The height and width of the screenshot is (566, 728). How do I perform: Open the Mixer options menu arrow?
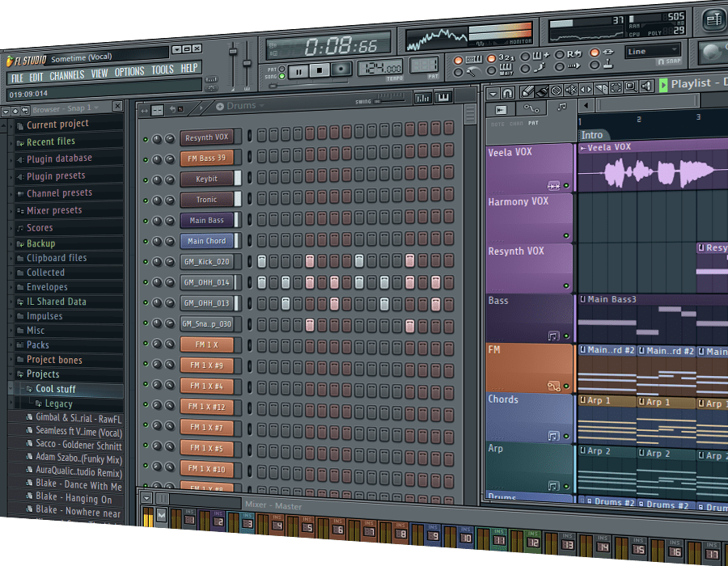point(146,499)
